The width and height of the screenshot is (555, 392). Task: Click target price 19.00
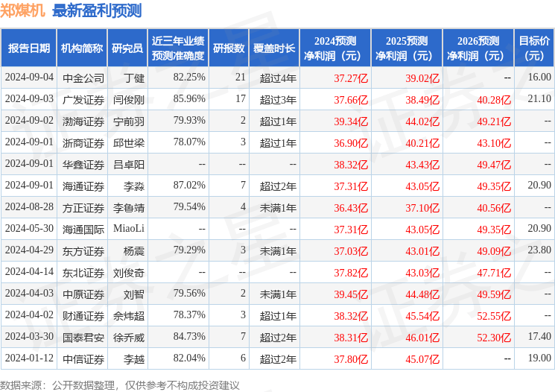[539, 358]
